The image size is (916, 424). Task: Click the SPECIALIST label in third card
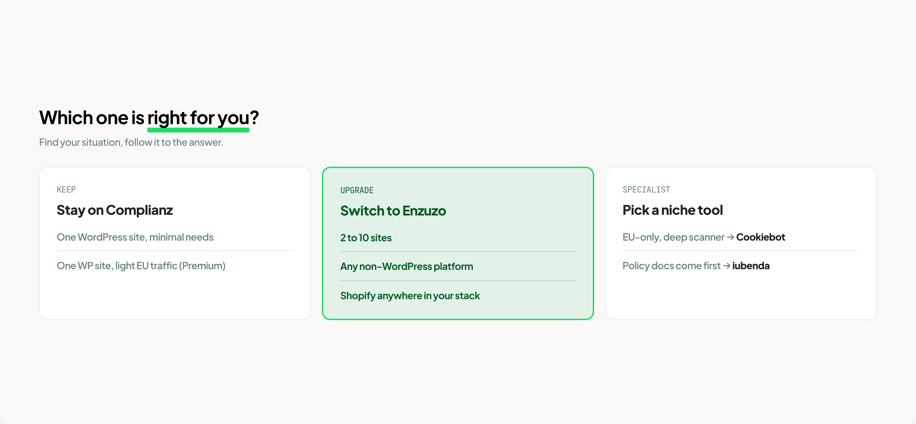[x=646, y=190]
